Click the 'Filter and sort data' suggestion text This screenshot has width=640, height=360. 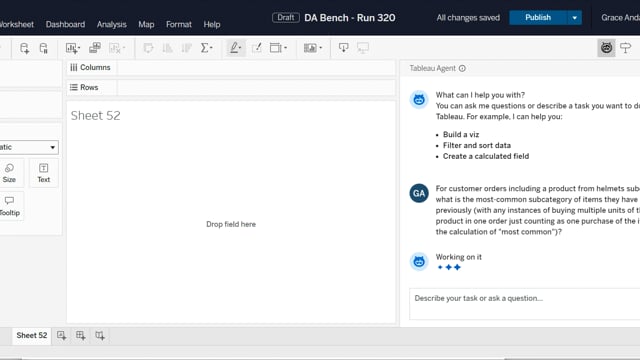(x=477, y=145)
